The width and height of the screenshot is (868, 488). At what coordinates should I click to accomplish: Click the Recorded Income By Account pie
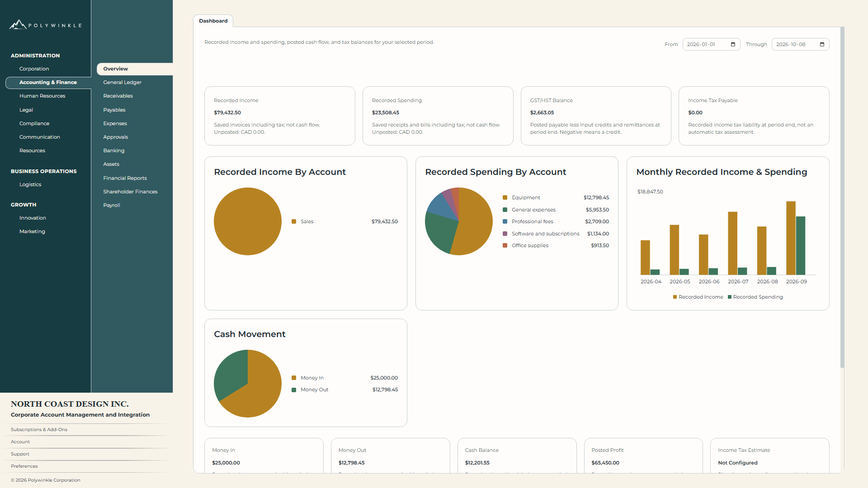(248, 221)
